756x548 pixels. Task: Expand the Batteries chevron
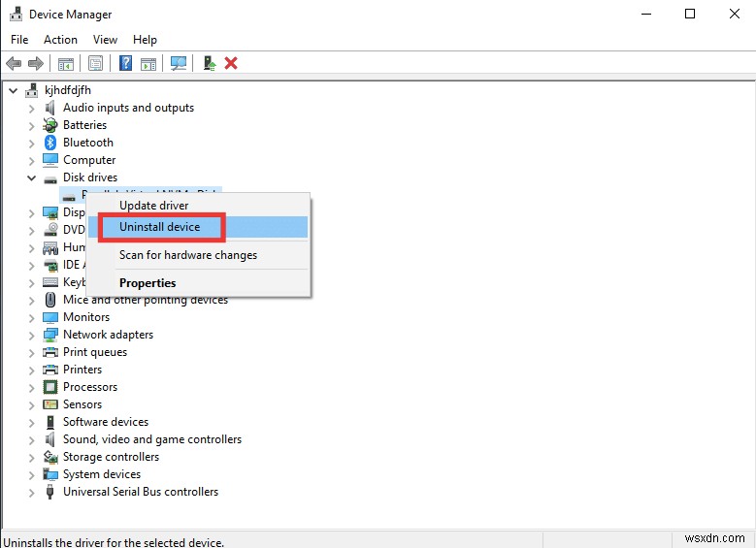tap(32, 126)
